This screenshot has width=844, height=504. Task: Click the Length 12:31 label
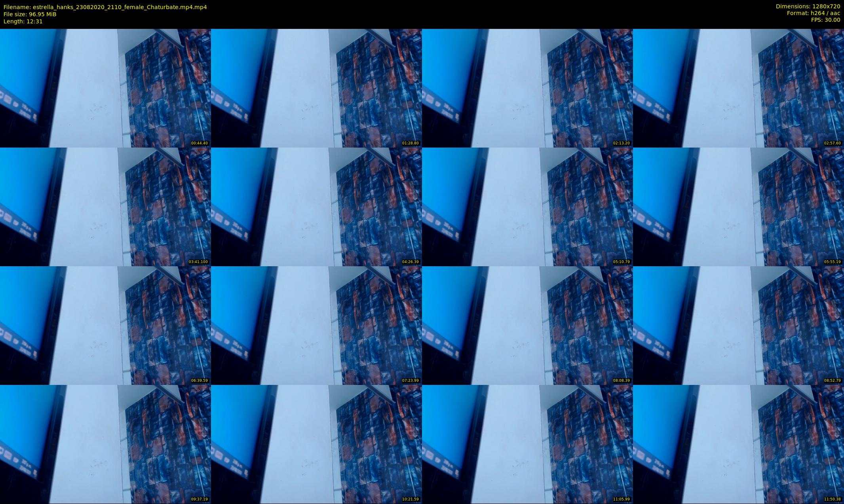pos(23,21)
